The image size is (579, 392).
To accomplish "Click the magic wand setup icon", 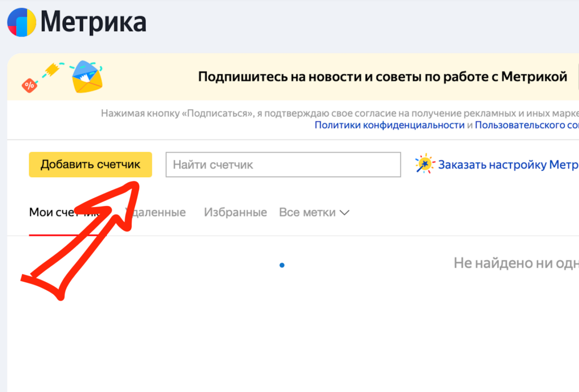I will (x=425, y=163).
